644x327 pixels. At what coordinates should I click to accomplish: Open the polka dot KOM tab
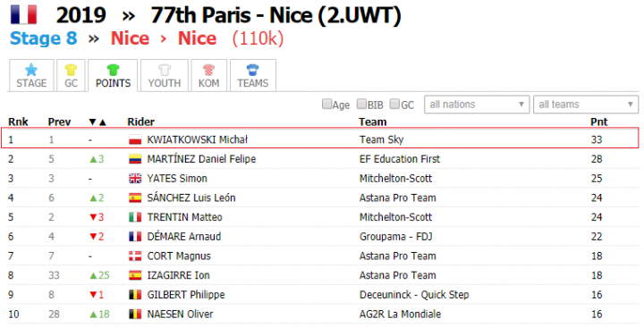tap(208, 75)
